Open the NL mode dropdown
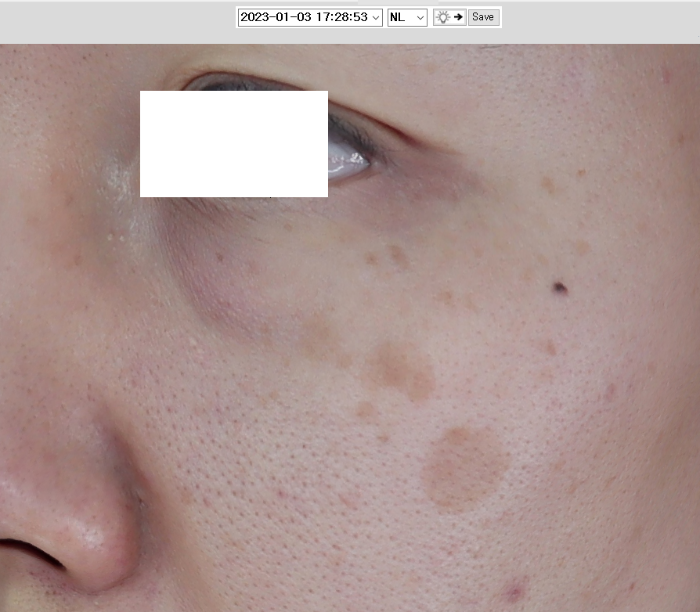The image size is (700, 612). click(x=407, y=17)
